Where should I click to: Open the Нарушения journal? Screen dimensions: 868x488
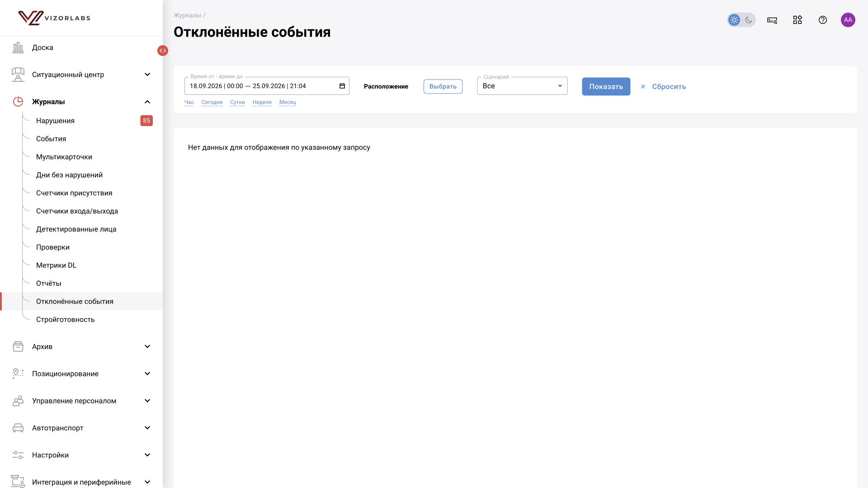pyautogui.click(x=55, y=121)
